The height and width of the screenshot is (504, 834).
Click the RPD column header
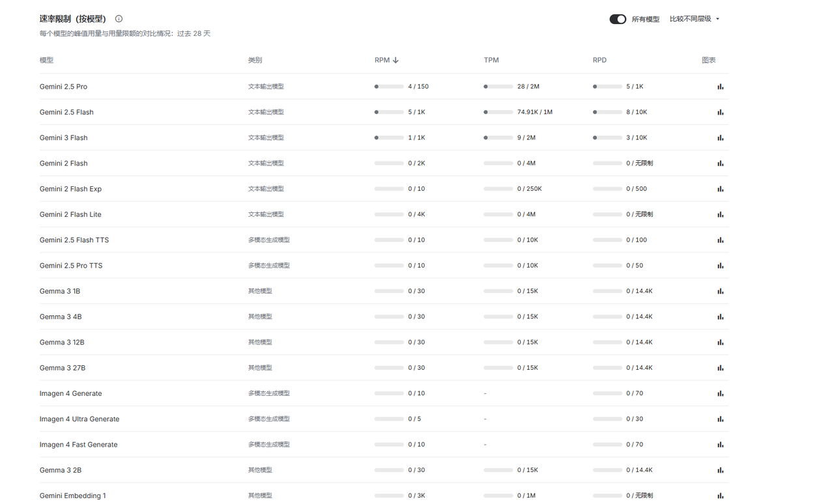tap(599, 60)
